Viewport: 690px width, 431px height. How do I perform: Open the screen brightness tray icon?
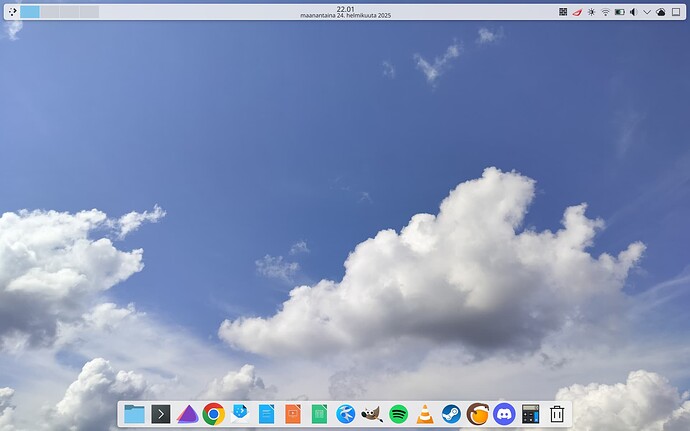click(591, 12)
